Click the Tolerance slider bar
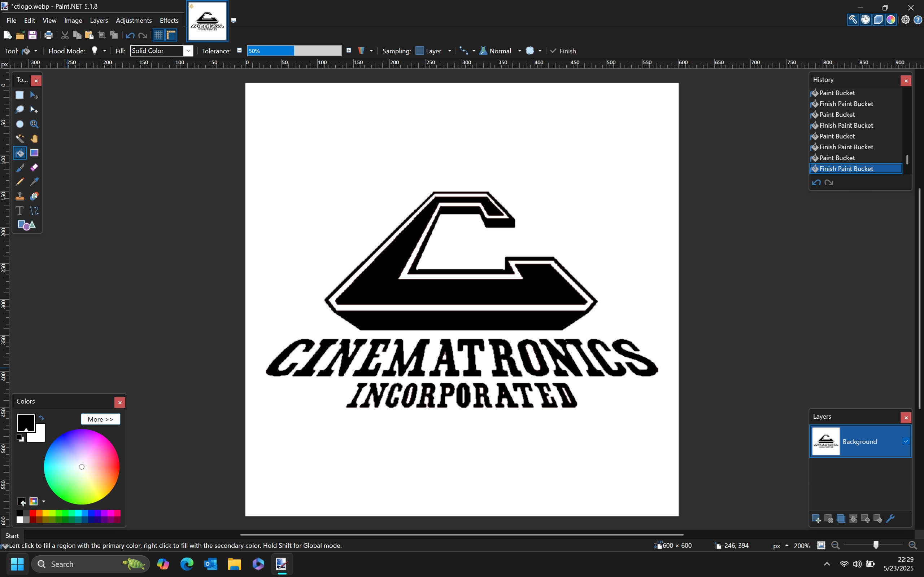The image size is (924, 577). click(294, 51)
